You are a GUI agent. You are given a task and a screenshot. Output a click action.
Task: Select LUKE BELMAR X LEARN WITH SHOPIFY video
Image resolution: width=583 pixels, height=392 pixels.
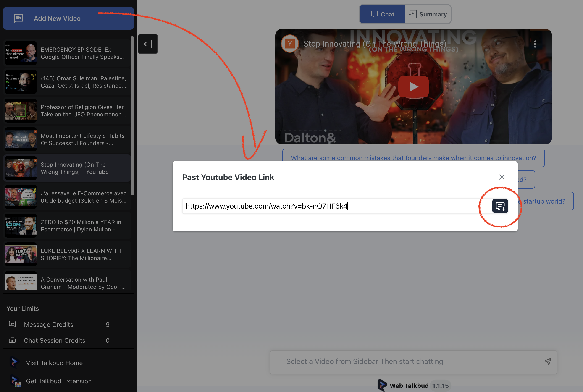(x=67, y=254)
